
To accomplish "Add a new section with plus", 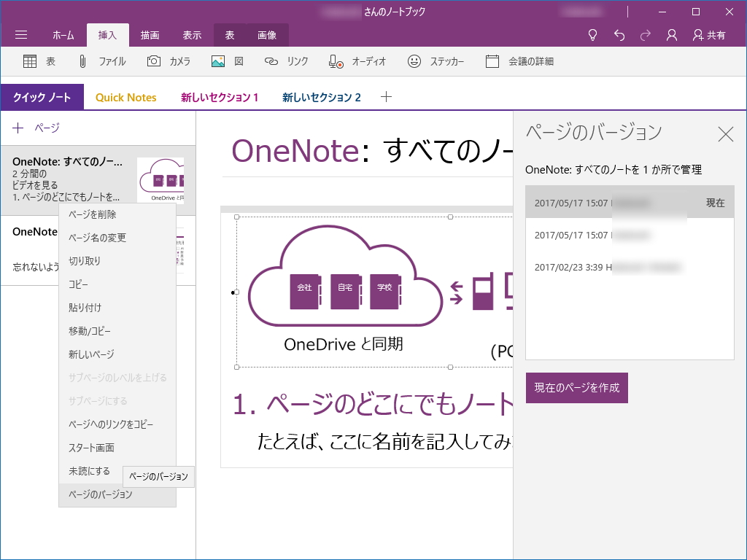I will click(387, 97).
